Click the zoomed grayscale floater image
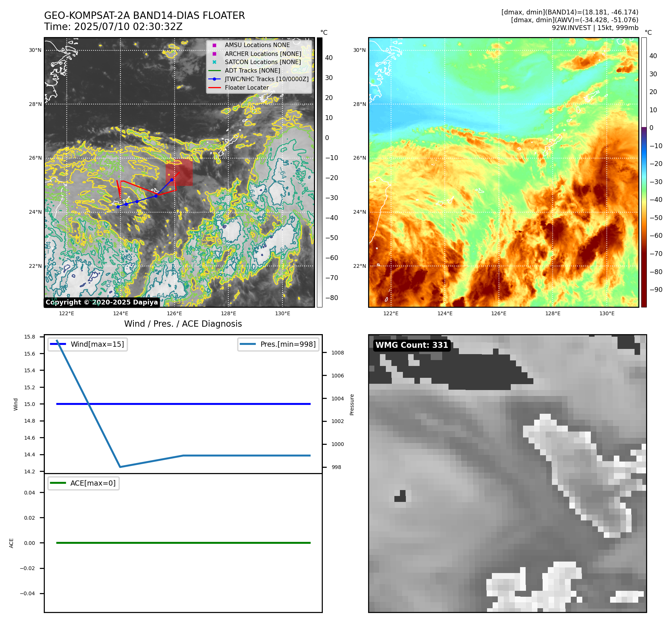The image size is (672, 626). coord(507,473)
